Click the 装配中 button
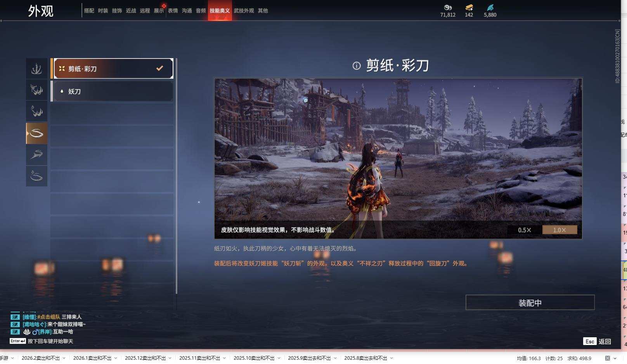The height and width of the screenshot is (364, 627). 530,302
